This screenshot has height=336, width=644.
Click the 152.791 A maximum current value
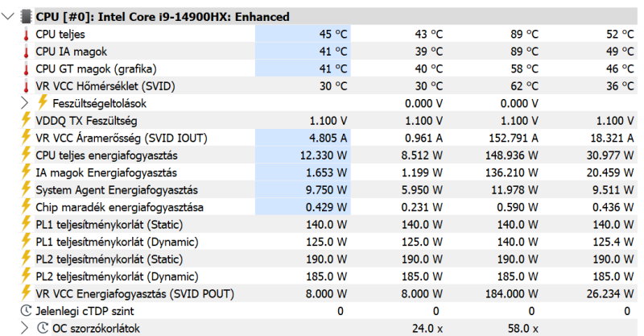pos(514,138)
